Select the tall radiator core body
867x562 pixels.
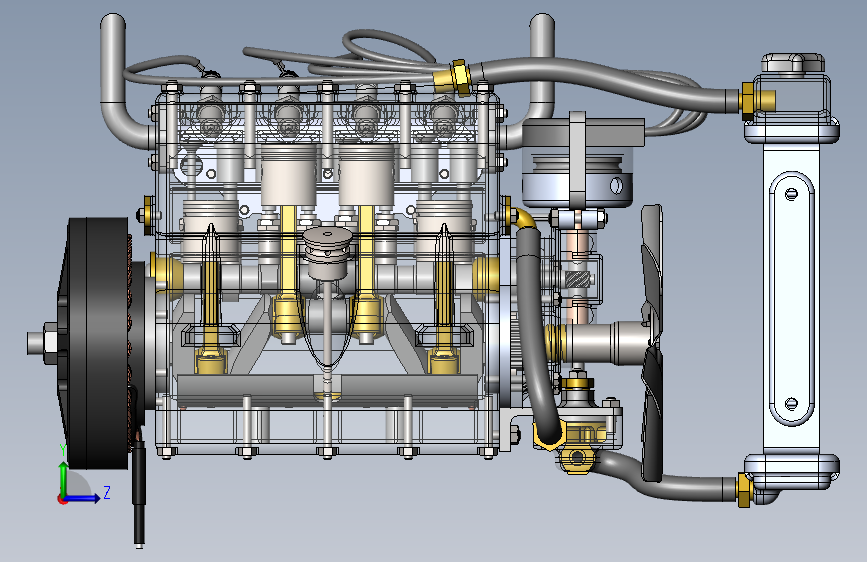[791, 299]
